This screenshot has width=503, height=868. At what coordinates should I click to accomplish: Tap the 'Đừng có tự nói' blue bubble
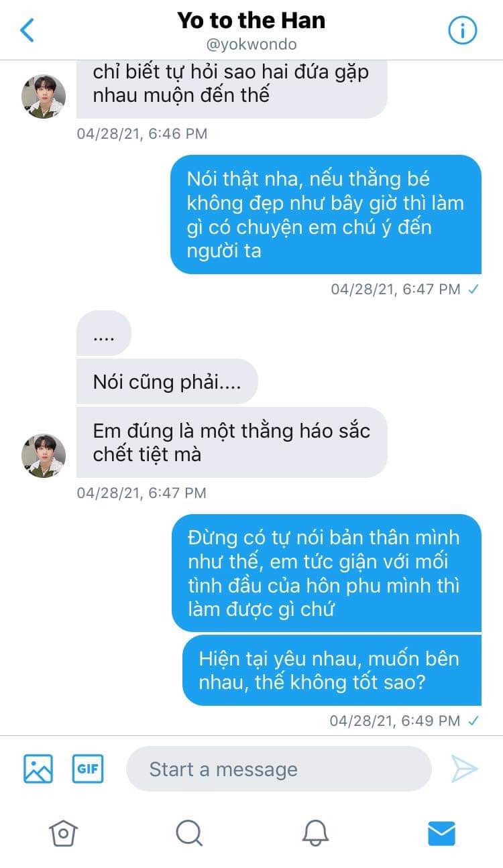coord(327,573)
